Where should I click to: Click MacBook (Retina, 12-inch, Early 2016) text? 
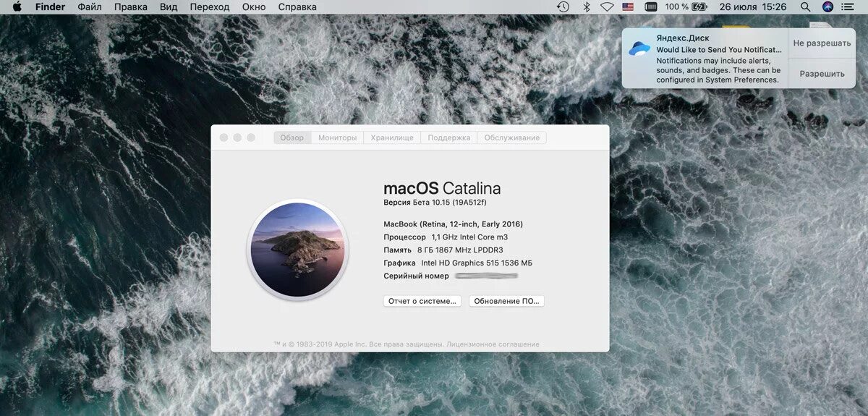coord(454,224)
